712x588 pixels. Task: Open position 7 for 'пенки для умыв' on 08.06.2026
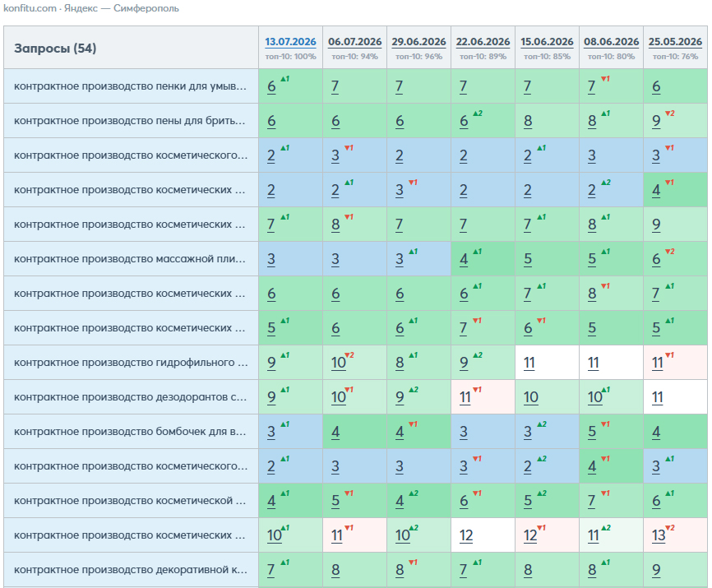pyautogui.click(x=591, y=86)
